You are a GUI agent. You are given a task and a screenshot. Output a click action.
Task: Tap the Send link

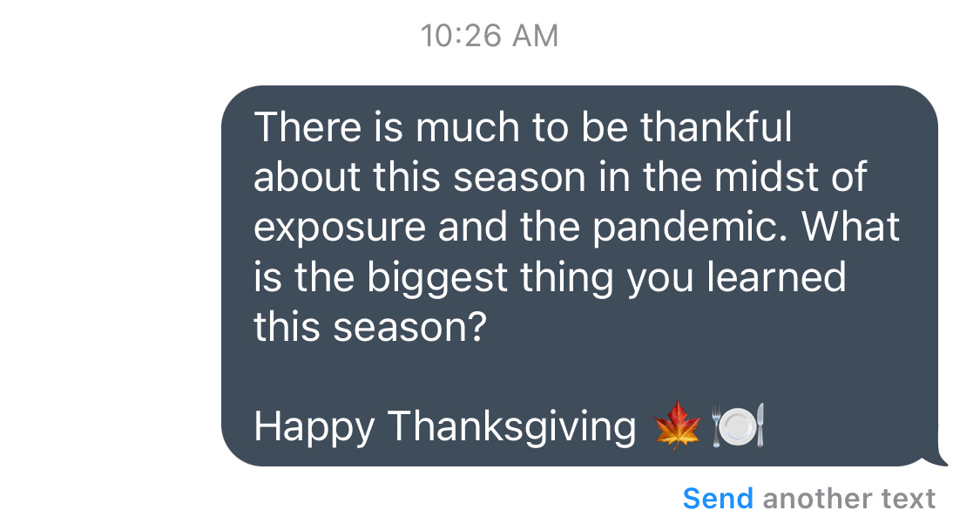tap(718, 499)
